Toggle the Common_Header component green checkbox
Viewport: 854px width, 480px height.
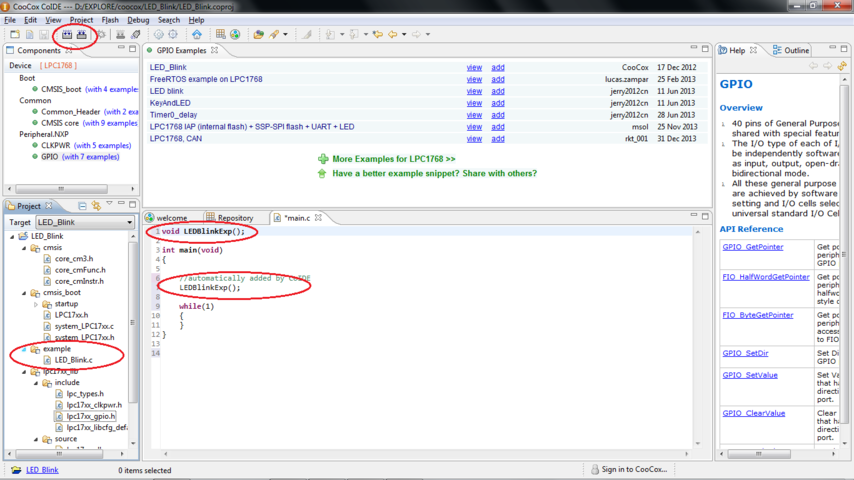(35, 112)
